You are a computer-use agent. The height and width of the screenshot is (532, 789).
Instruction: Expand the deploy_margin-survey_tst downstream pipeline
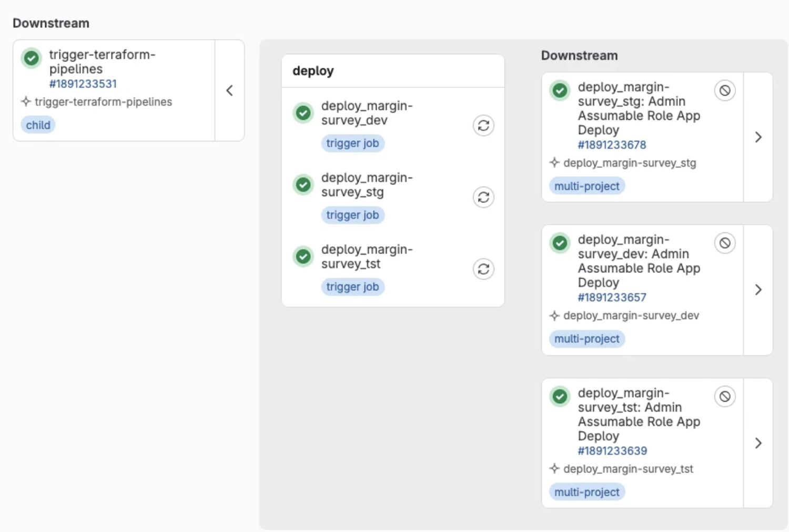pyautogui.click(x=758, y=443)
